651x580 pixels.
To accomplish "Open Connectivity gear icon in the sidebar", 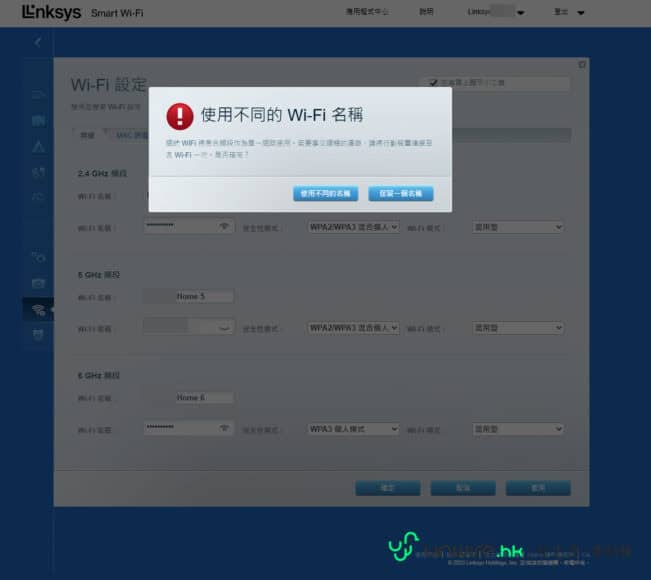I will pyautogui.click(x=38, y=257).
